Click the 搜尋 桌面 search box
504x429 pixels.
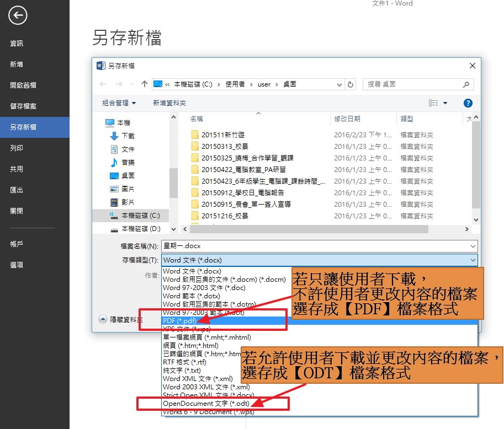pyautogui.click(x=418, y=84)
